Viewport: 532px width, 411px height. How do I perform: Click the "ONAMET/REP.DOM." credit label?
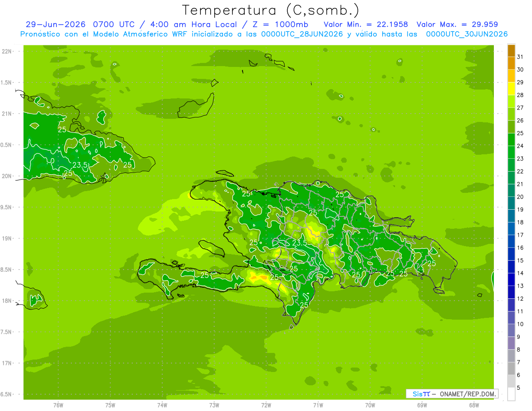pos(468,394)
